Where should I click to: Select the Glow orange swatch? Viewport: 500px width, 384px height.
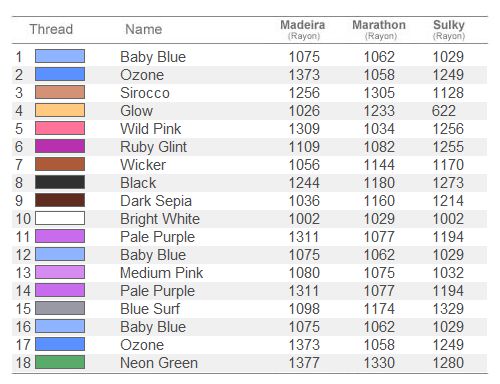click(60, 110)
